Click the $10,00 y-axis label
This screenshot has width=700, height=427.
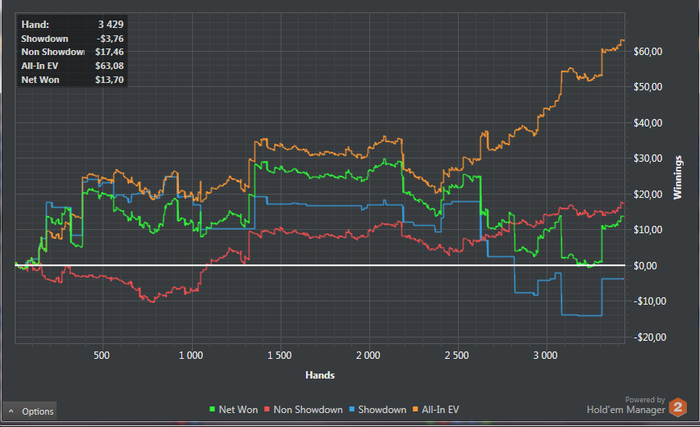(648, 230)
